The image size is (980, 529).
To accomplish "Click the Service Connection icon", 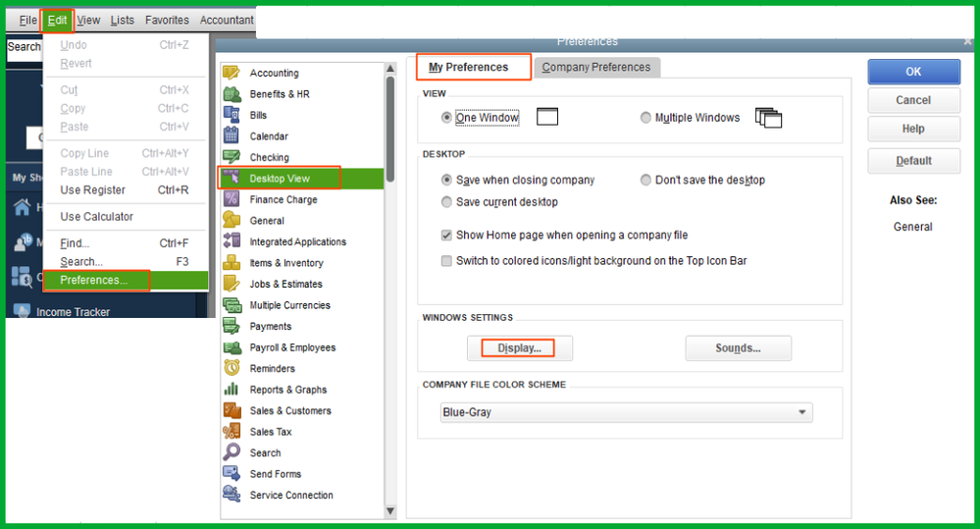I will pos(232,495).
